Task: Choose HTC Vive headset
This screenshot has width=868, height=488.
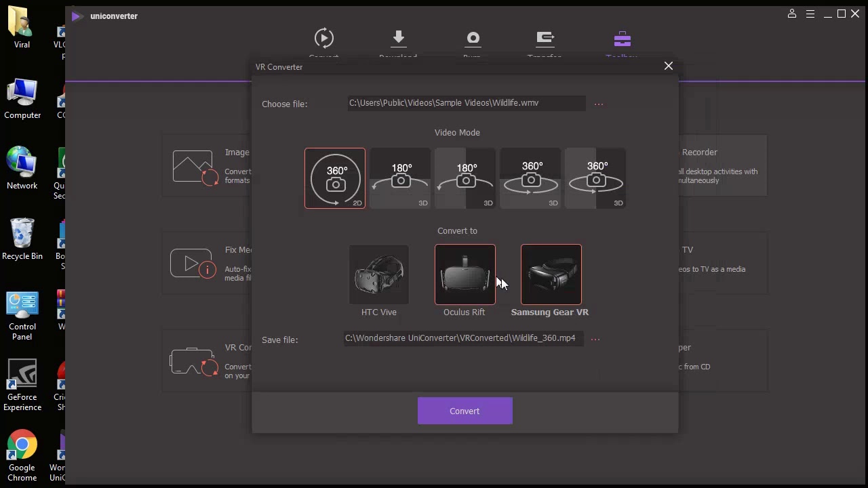Action: [379, 274]
